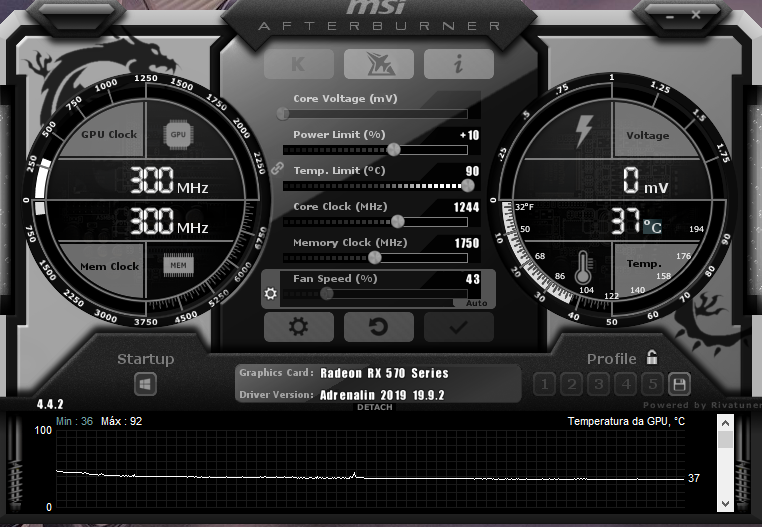This screenshot has width=762, height=527.
Task: Open the information i button
Action: 459,64
